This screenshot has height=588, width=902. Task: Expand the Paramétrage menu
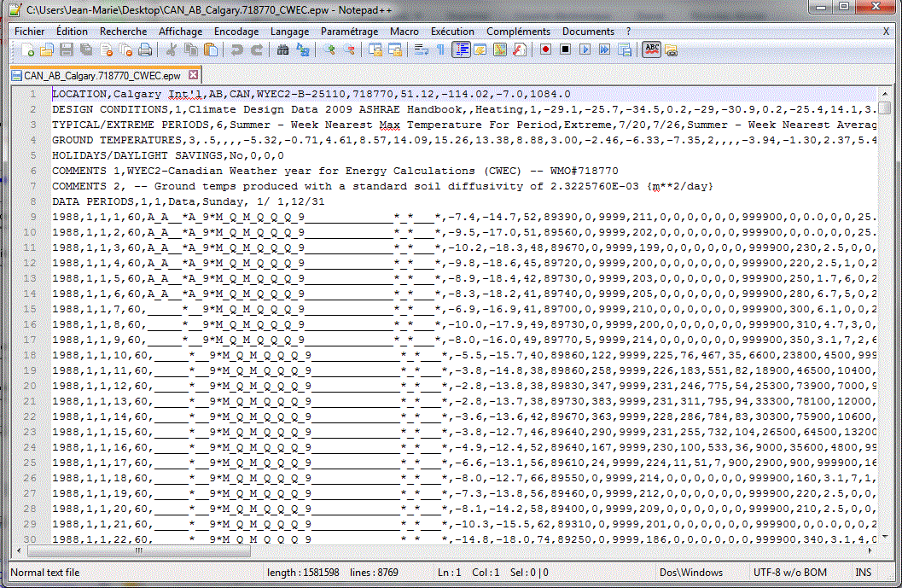[x=349, y=32]
